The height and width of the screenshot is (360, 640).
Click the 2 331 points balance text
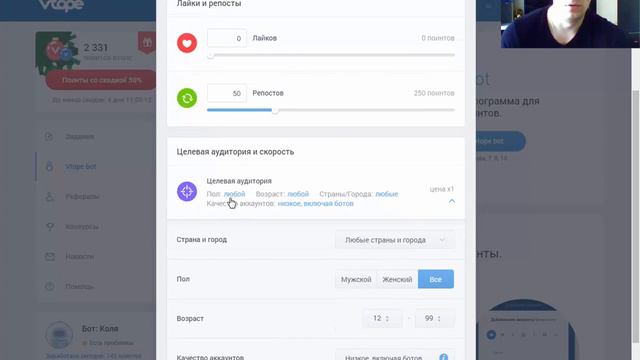pyautogui.click(x=96, y=48)
